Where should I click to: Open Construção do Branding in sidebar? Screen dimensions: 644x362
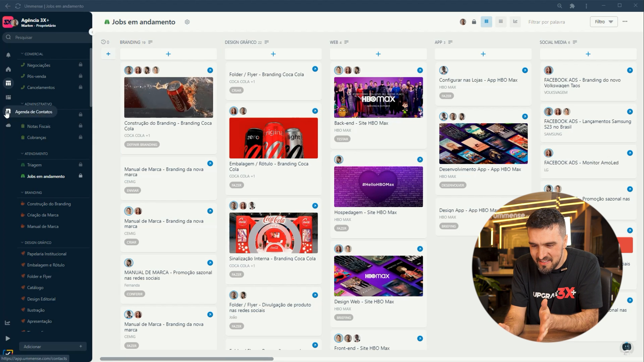click(x=49, y=204)
